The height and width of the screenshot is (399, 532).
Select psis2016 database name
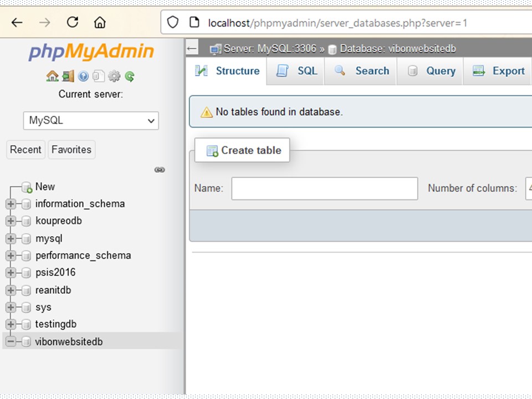pyautogui.click(x=55, y=273)
